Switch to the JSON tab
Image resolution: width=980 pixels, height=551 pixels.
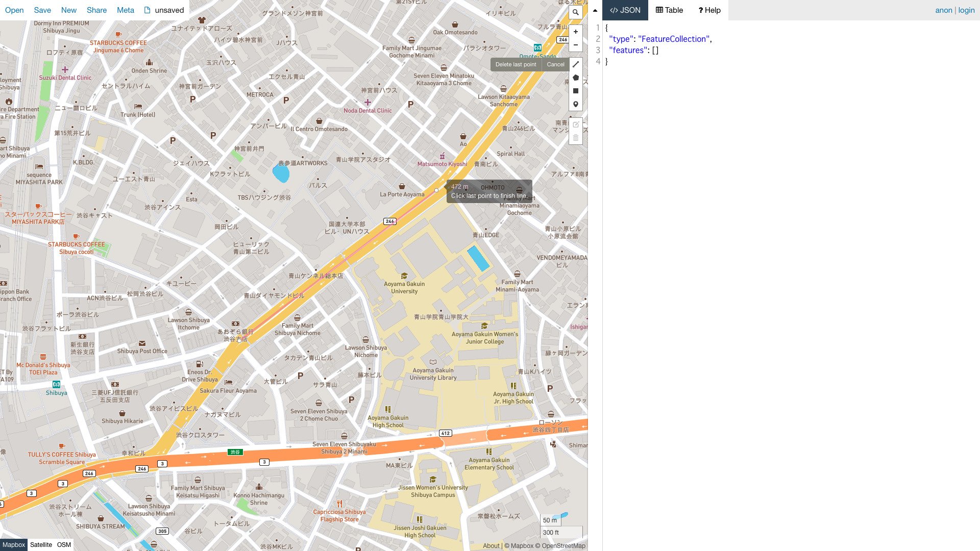coord(625,10)
